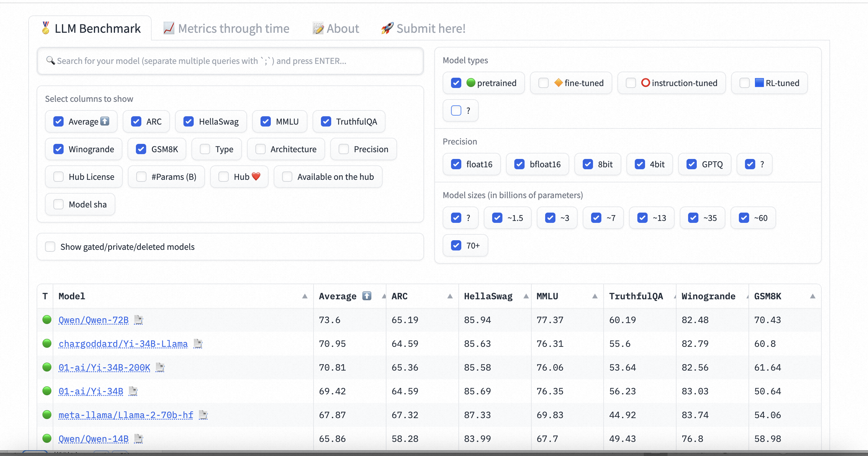This screenshot has width=868, height=456.
Task: Toggle float16 precision filter
Action: coord(456,164)
